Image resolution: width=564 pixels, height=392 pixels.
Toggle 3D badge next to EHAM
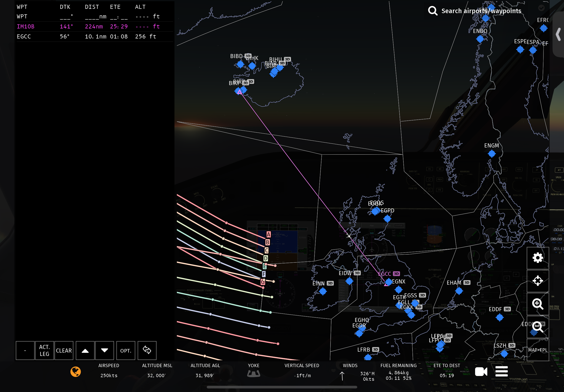pos(467,283)
